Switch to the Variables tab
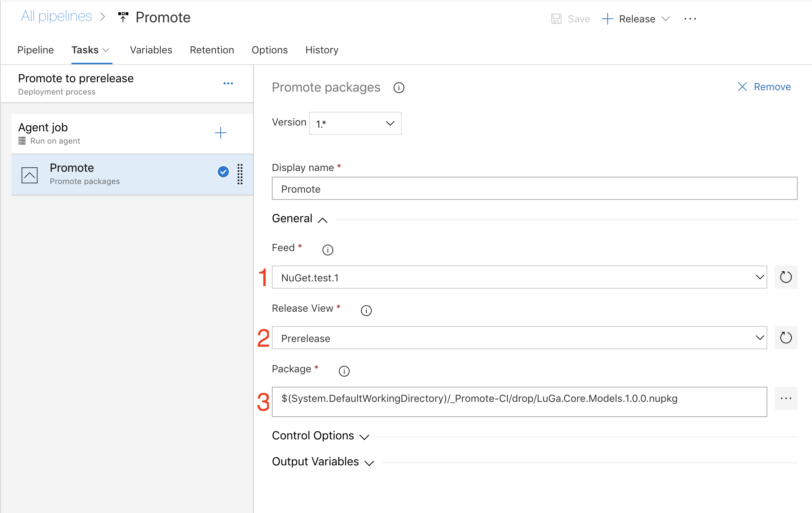Screen dimensions: 812x513 tap(151, 50)
